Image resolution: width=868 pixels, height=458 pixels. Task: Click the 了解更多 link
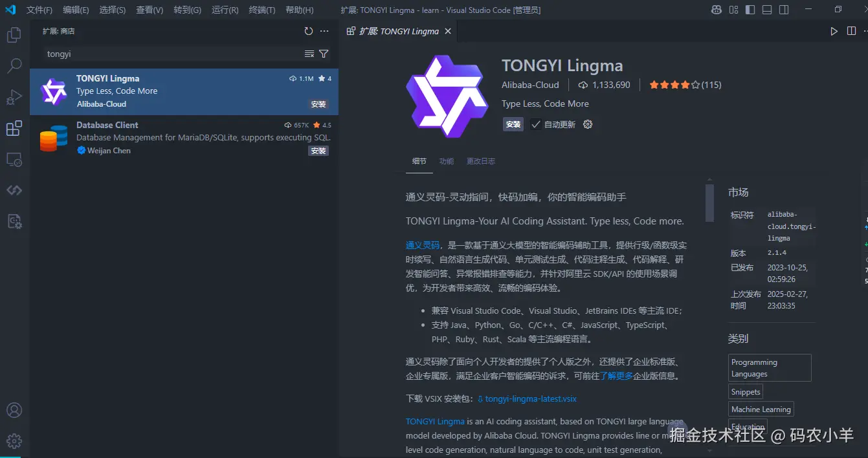click(x=616, y=376)
